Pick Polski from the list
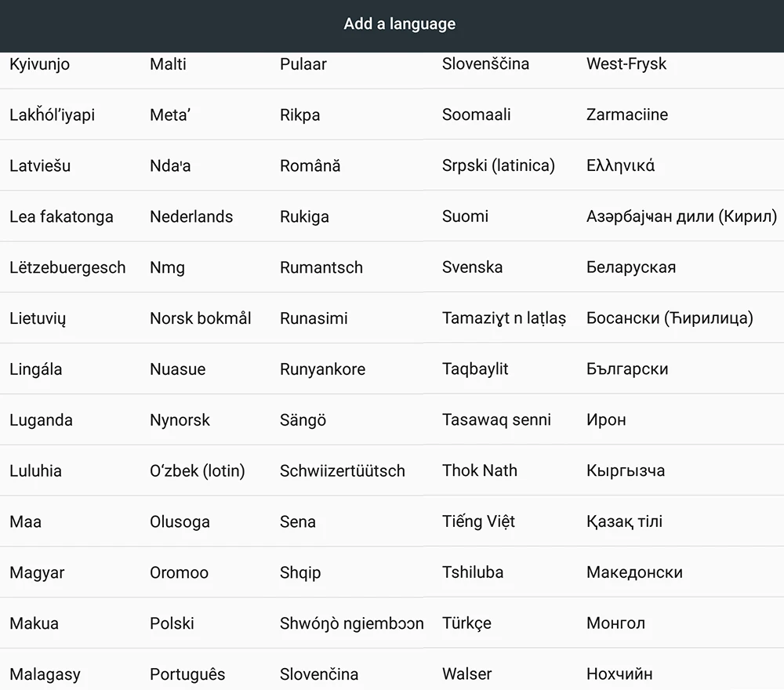This screenshot has width=784, height=690. [172, 623]
